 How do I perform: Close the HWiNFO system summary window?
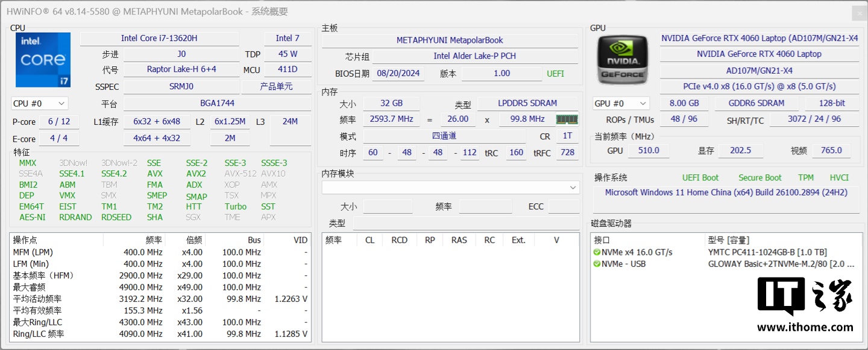(859, 13)
